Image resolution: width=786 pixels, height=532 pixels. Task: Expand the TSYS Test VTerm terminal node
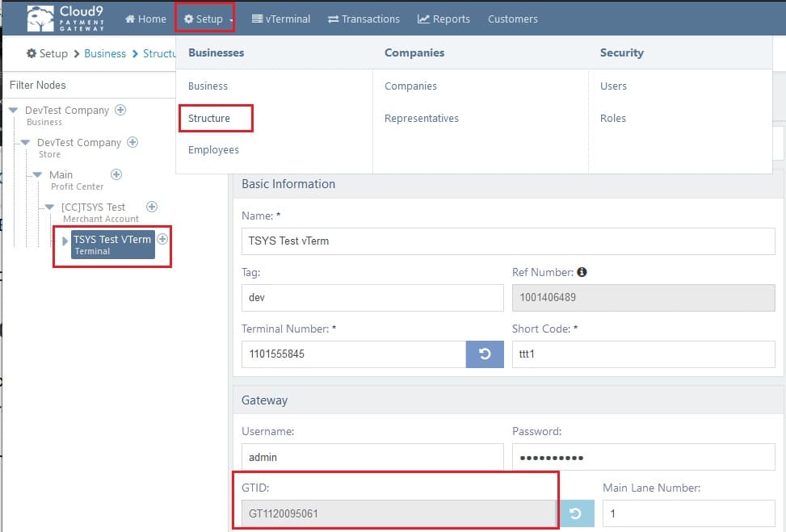65,241
